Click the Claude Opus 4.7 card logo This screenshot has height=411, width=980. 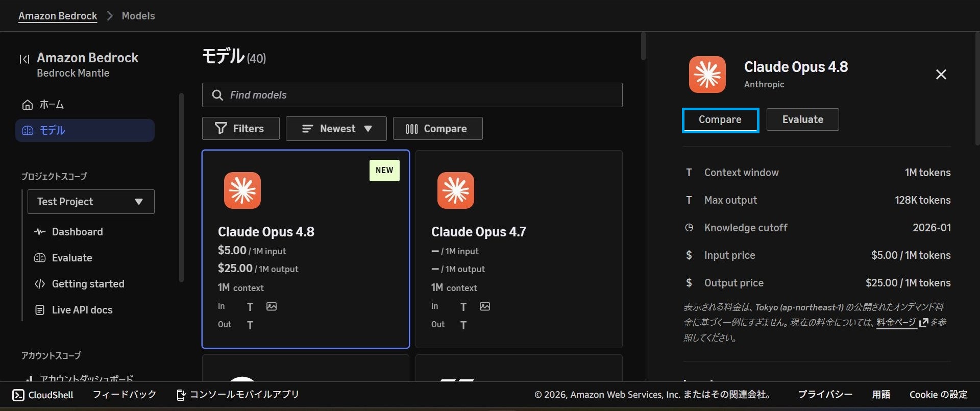[x=456, y=190]
